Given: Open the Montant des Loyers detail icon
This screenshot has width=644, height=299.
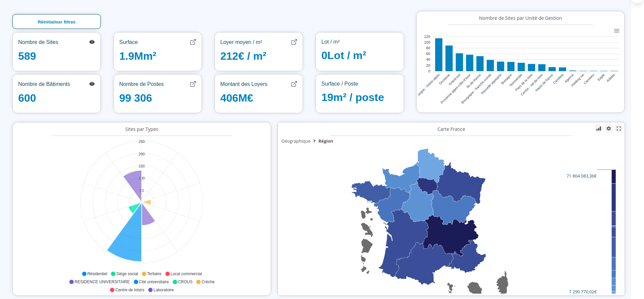Looking at the screenshot, I should (294, 84).
